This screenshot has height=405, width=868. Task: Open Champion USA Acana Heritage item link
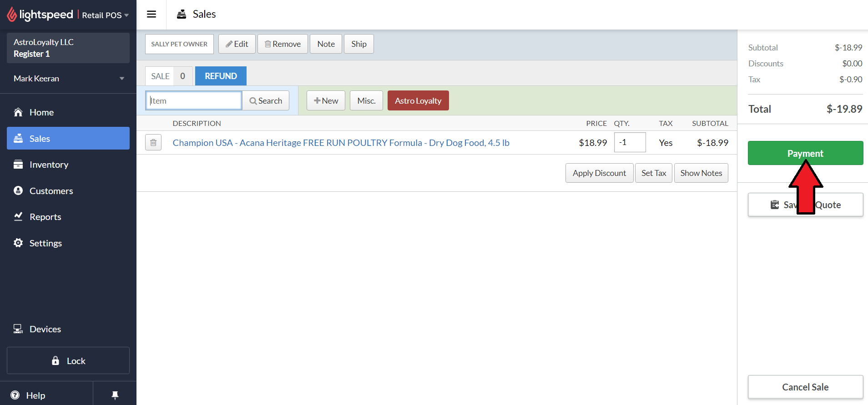tap(341, 143)
